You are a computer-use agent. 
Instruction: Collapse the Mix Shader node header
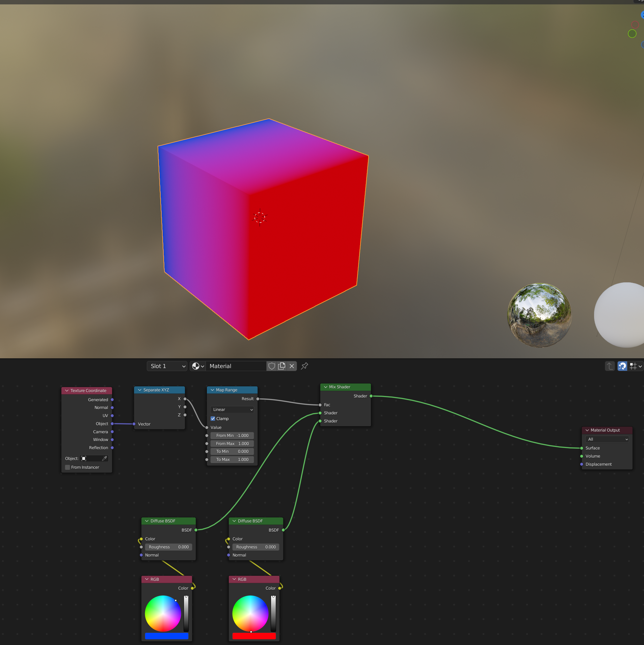325,387
